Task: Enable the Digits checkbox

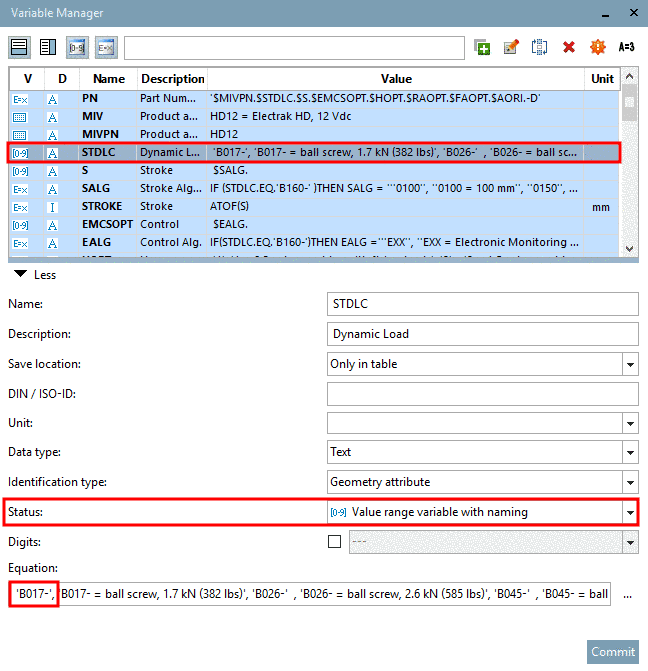Action: point(334,542)
